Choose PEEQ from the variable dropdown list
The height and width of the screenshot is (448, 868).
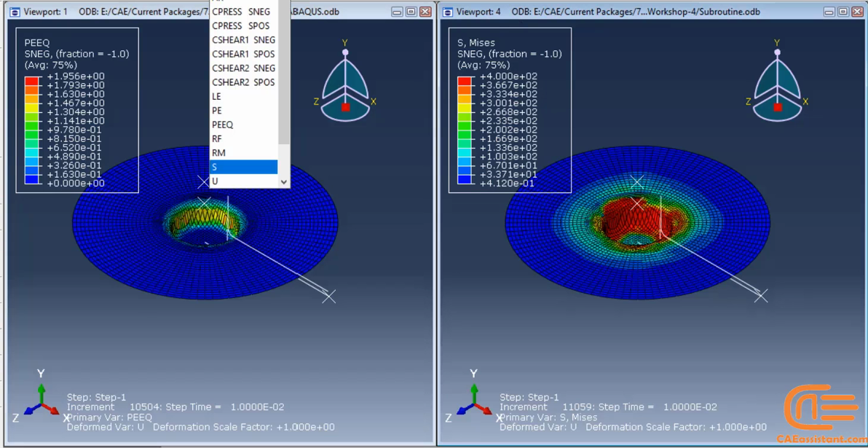tap(243, 125)
